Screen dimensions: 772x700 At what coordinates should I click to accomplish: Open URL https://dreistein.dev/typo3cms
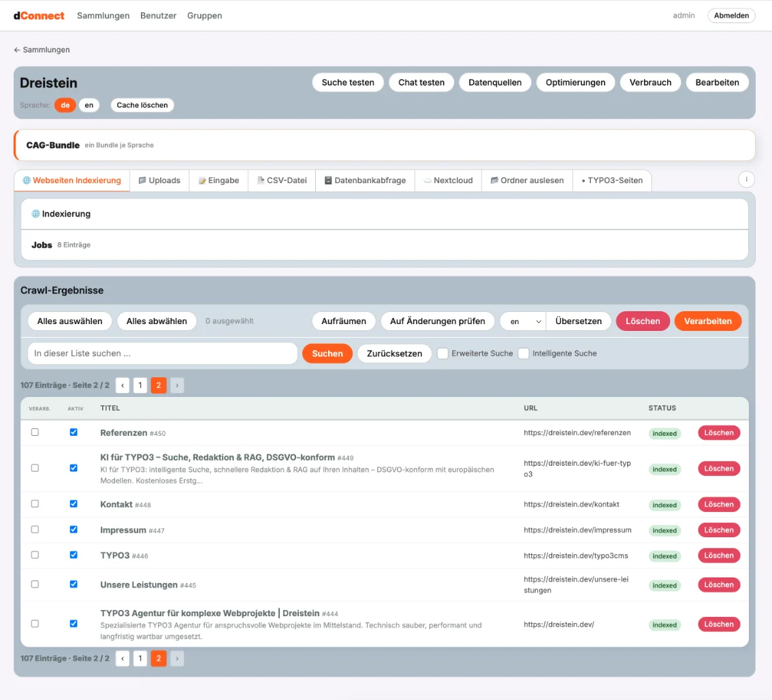[x=576, y=556]
